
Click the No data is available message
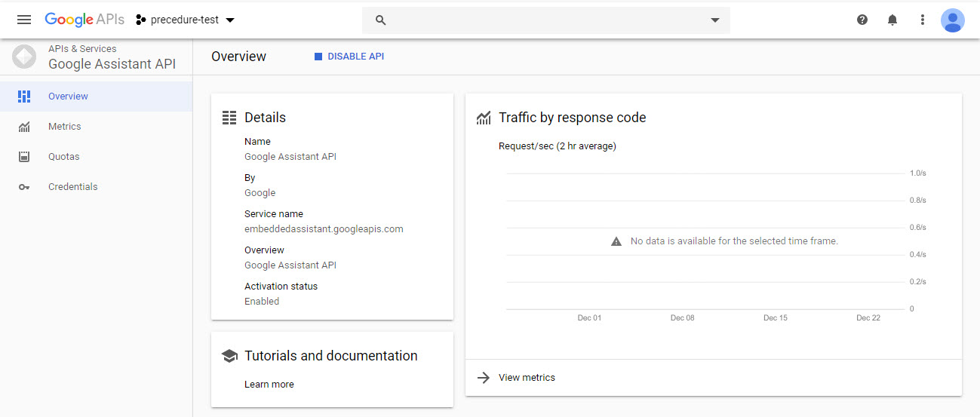[734, 241]
